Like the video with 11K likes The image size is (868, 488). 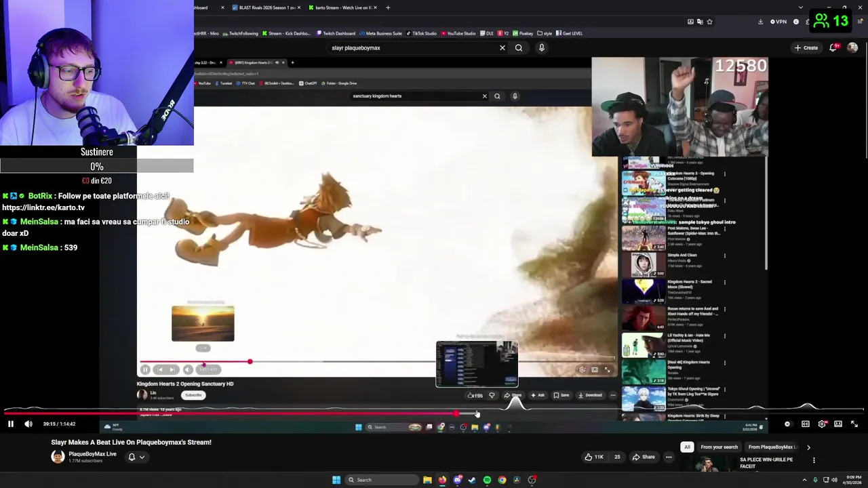[594, 457]
